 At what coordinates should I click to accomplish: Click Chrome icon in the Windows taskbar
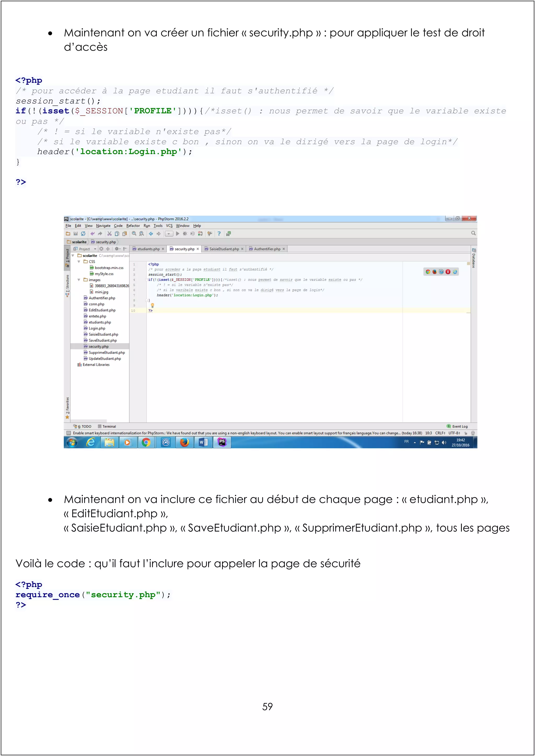146,442
